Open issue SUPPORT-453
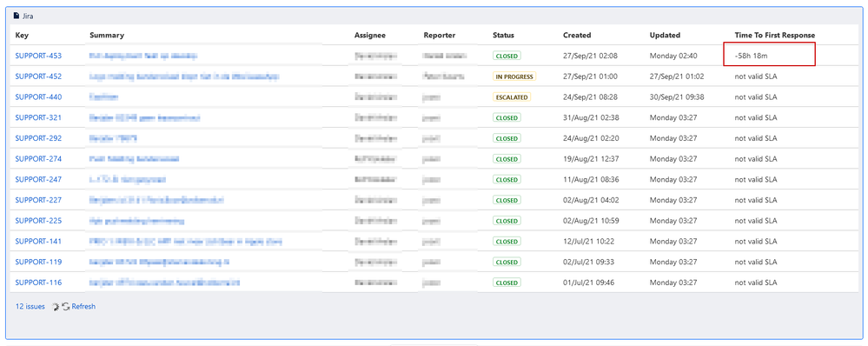The height and width of the screenshot is (346, 868). tap(38, 56)
